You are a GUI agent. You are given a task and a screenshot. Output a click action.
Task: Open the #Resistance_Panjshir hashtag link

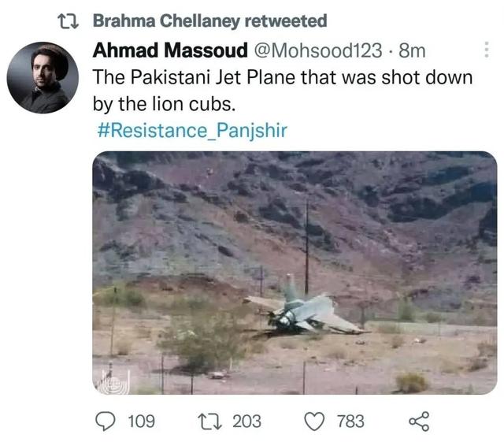[x=192, y=130]
